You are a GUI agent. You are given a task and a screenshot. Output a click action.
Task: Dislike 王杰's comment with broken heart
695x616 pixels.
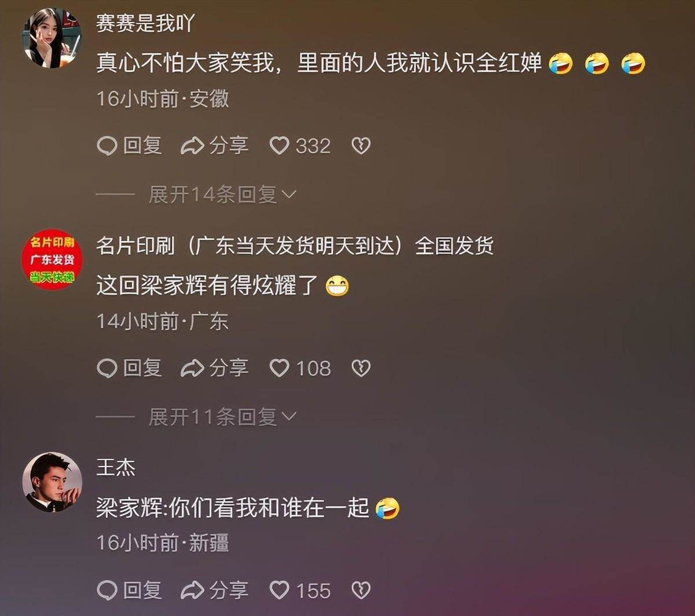click(x=361, y=590)
